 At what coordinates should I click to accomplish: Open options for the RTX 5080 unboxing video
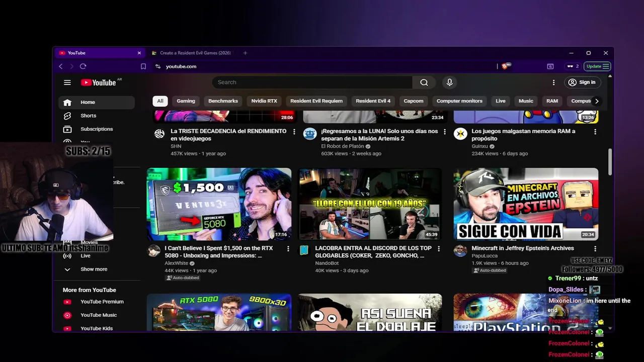288,249
